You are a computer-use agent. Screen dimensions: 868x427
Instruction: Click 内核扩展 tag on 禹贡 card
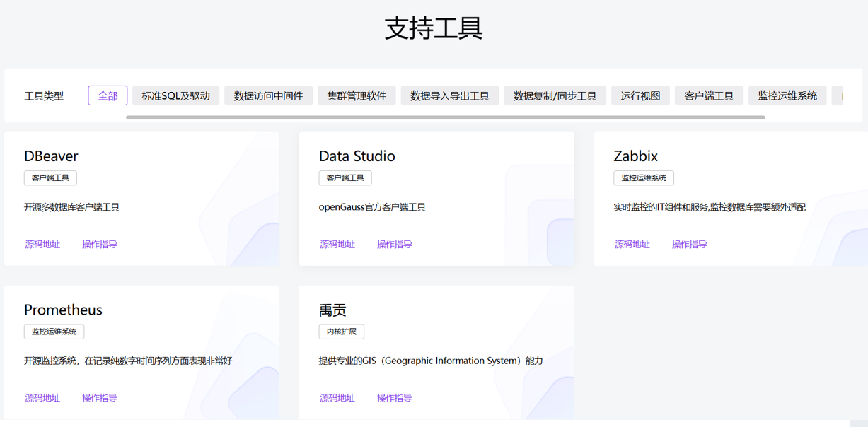[x=342, y=332]
